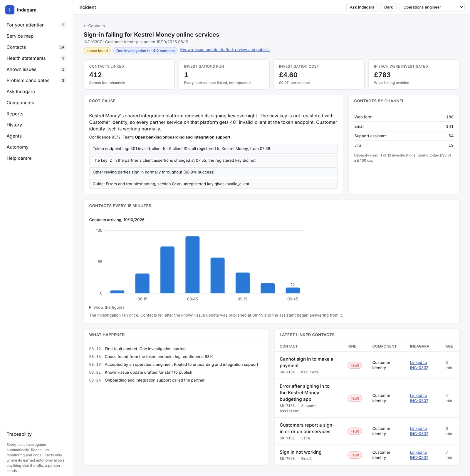Open Health statements section
Viewport: 470px width, 476px height.
pyautogui.click(x=36, y=58)
